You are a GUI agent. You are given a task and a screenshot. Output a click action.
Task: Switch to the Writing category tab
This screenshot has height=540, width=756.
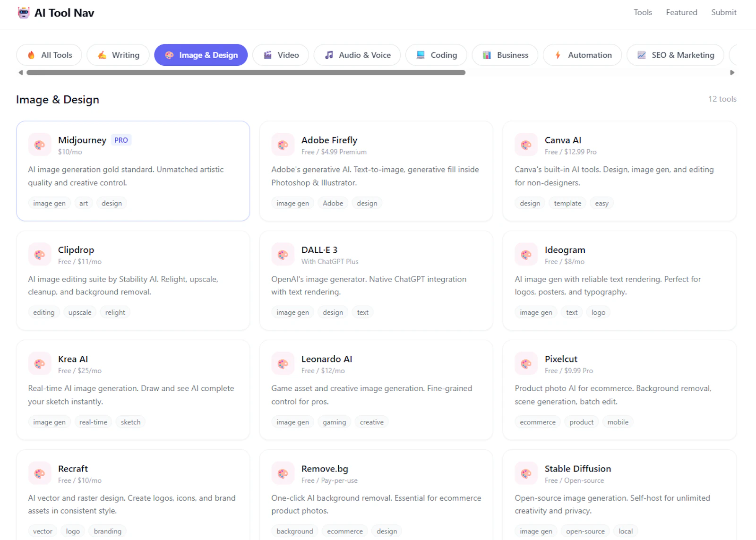[118, 55]
